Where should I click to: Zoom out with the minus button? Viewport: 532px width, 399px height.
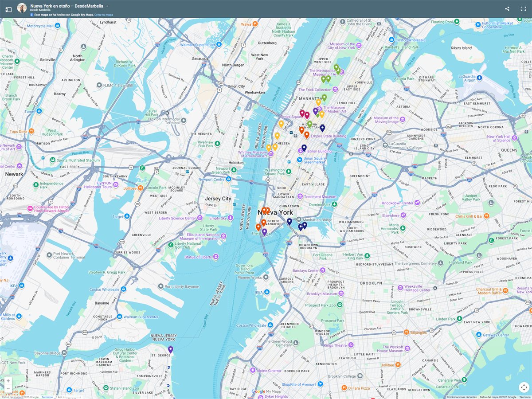8,389
